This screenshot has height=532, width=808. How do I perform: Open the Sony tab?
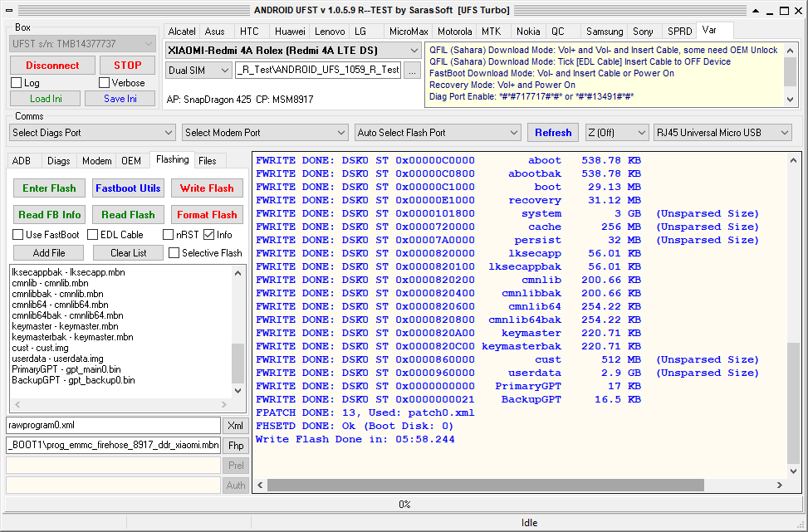coord(643,32)
